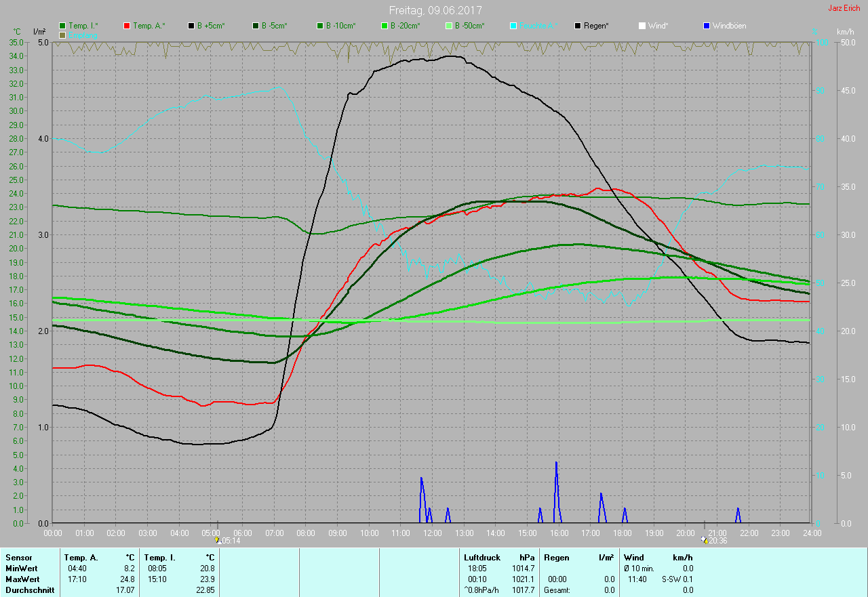Click the cyan legend square in the top row

point(513,26)
